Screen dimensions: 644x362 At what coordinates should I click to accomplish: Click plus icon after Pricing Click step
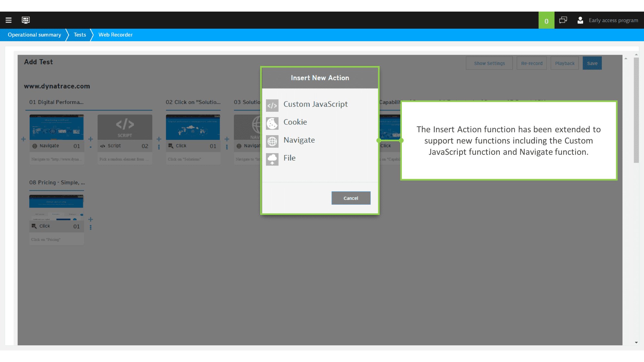coord(90,219)
